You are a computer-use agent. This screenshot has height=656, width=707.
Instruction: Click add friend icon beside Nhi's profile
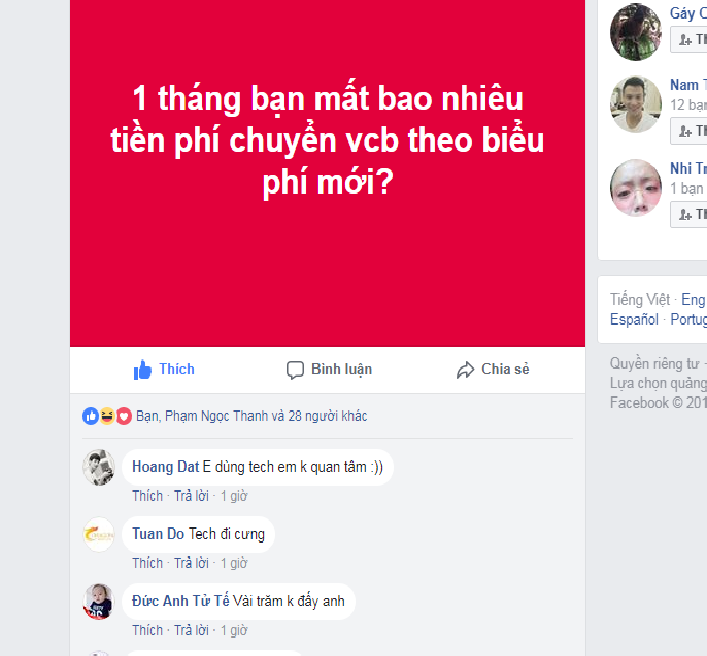(685, 215)
